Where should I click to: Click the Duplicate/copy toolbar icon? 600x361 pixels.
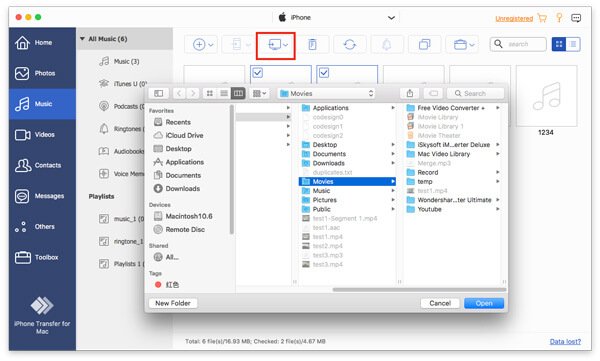[424, 44]
